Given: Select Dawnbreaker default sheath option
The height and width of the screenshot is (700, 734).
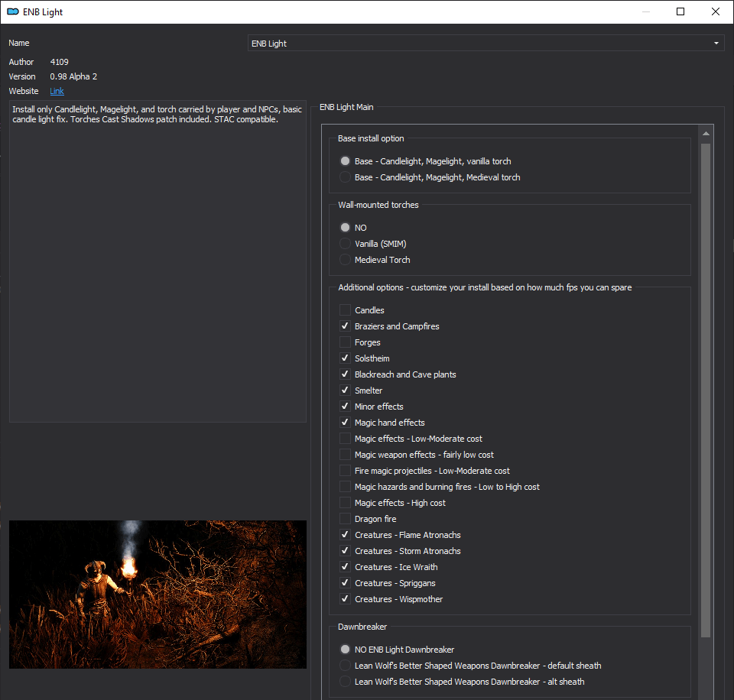Looking at the screenshot, I should (x=345, y=665).
